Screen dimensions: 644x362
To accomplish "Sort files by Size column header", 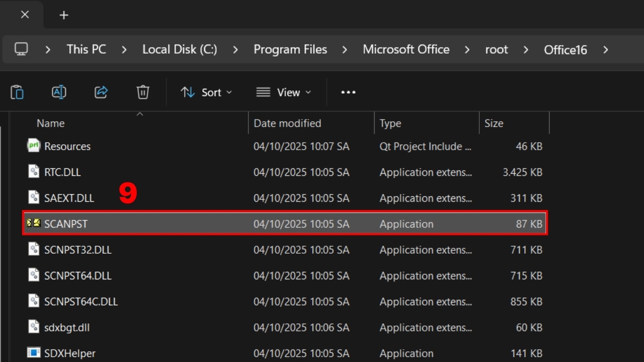I will tap(494, 123).
